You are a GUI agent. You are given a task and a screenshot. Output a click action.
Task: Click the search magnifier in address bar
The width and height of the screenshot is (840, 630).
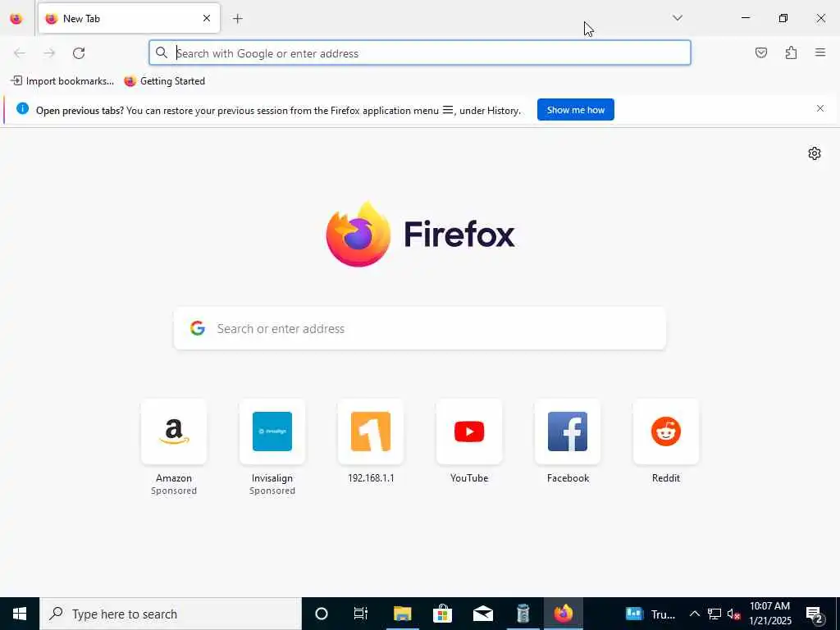[x=162, y=52]
